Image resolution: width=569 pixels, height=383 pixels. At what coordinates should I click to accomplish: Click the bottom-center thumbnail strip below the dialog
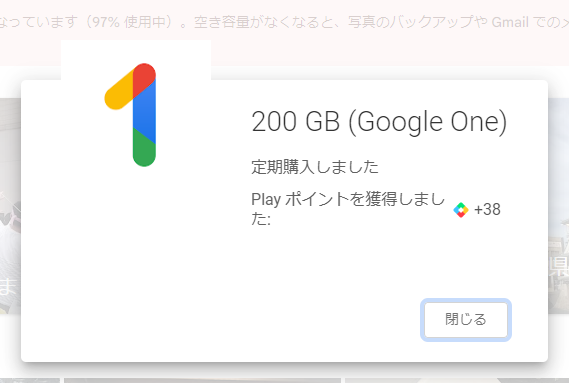click(x=202, y=380)
